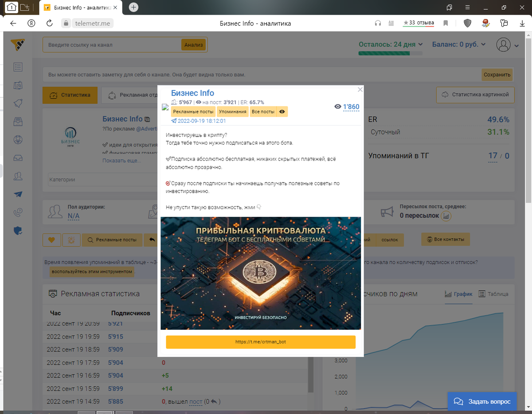Copy channel name icon next to Бизнес Info
532x414 pixels.
pyautogui.click(x=147, y=119)
